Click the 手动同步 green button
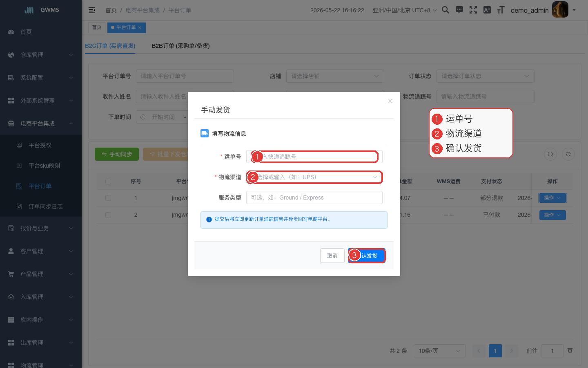The image size is (588, 368). click(x=117, y=154)
